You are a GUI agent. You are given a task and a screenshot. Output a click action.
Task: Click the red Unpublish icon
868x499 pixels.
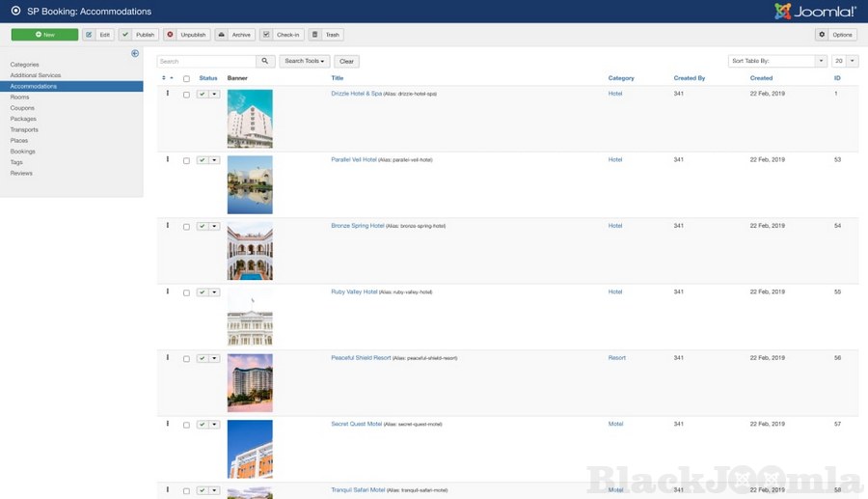click(x=170, y=35)
